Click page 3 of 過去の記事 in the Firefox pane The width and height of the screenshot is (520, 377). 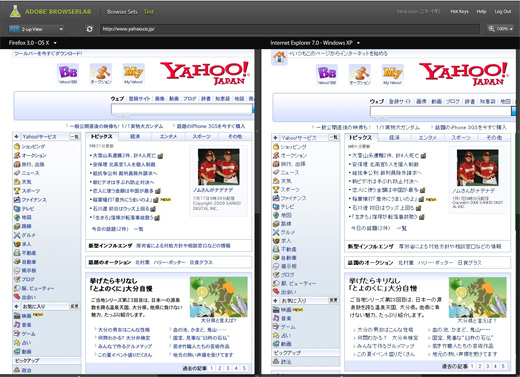click(228, 368)
